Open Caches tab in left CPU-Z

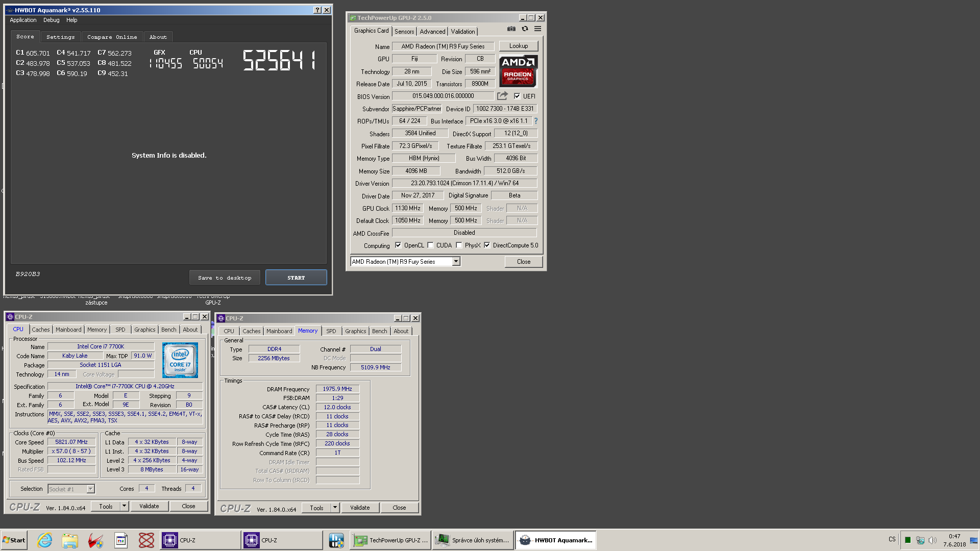coord(41,330)
